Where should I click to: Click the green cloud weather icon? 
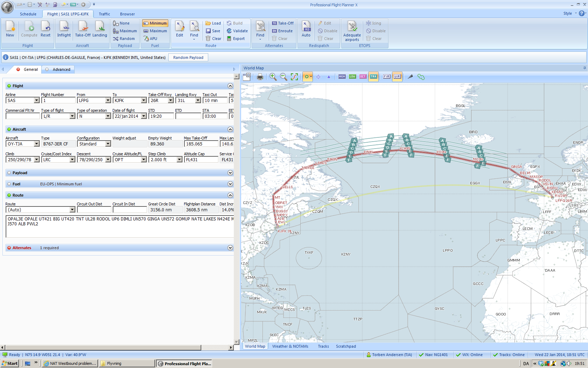(x=421, y=77)
